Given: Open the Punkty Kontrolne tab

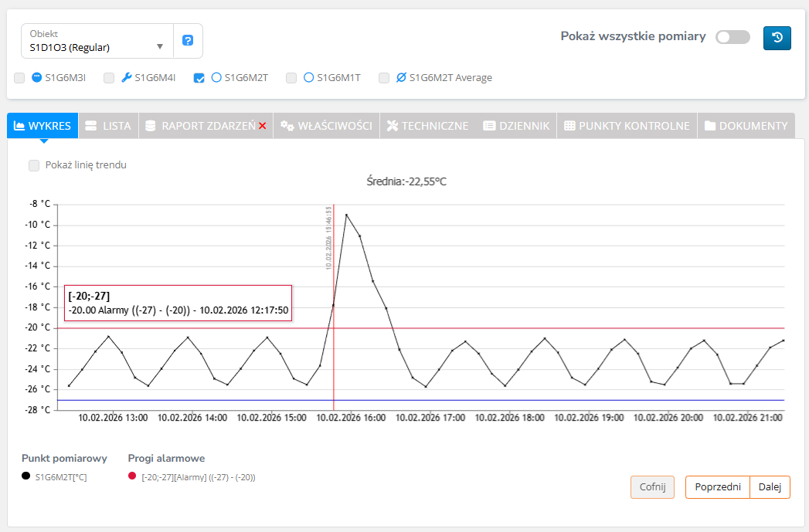Looking at the screenshot, I should tap(626, 126).
